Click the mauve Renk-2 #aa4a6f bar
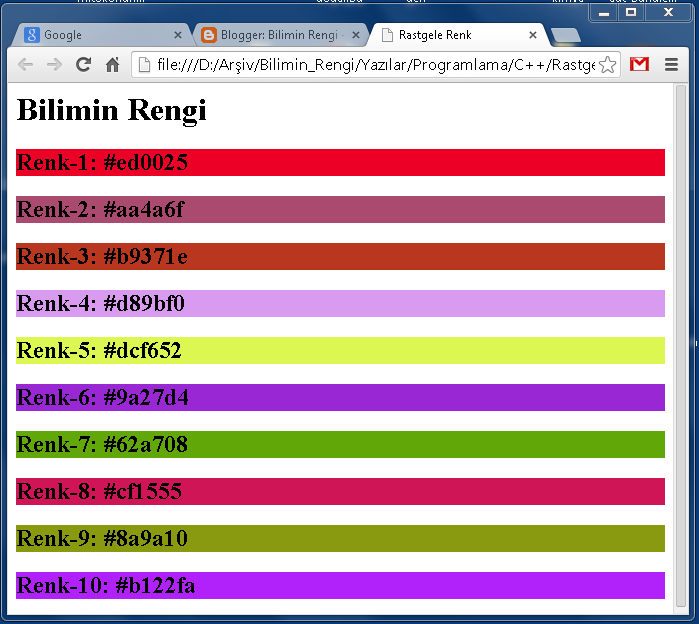 pos(340,209)
